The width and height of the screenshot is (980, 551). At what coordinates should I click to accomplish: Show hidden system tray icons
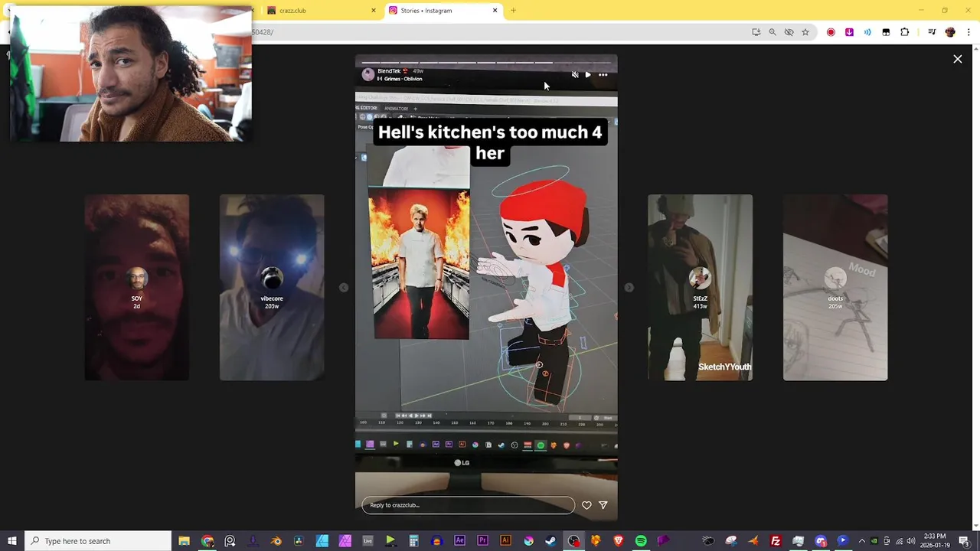(861, 541)
